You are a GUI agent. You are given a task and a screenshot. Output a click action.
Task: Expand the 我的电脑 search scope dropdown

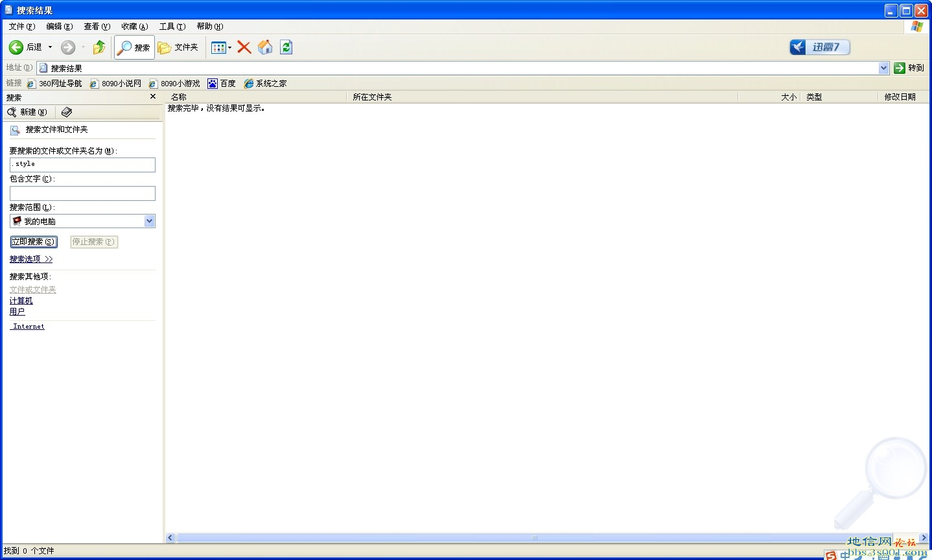pos(150,221)
